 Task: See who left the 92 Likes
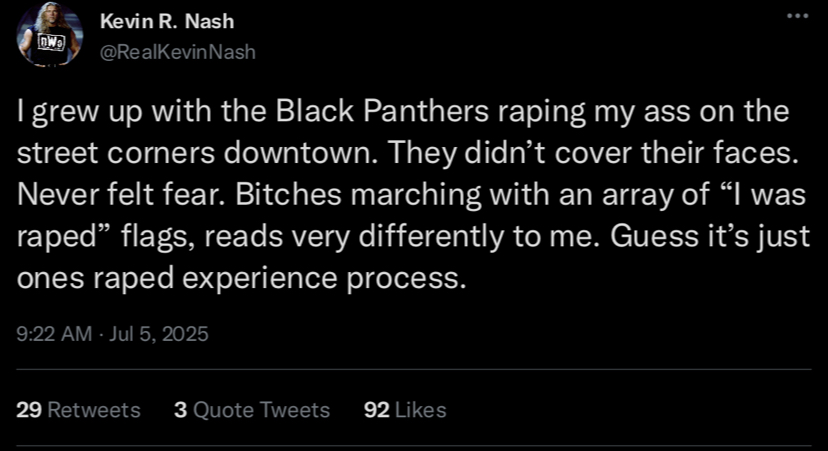pos(405,410)
